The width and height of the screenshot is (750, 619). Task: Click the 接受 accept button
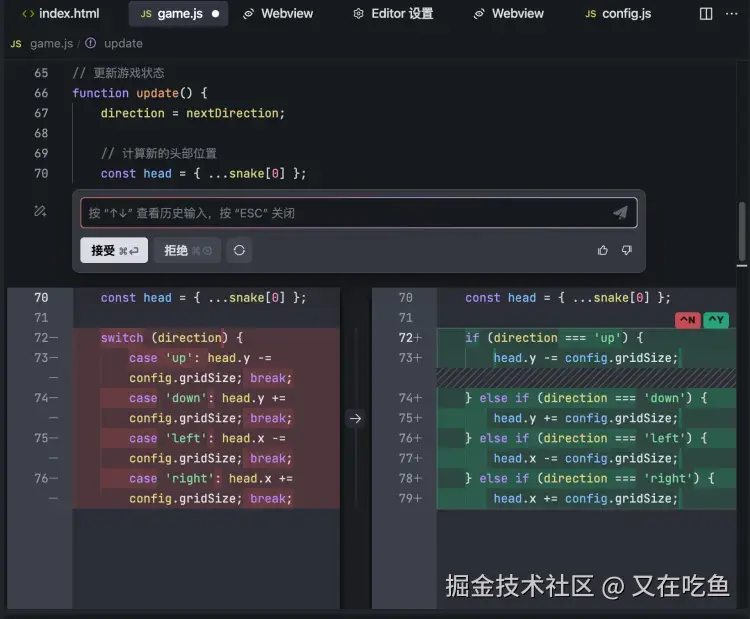[114, 250]
